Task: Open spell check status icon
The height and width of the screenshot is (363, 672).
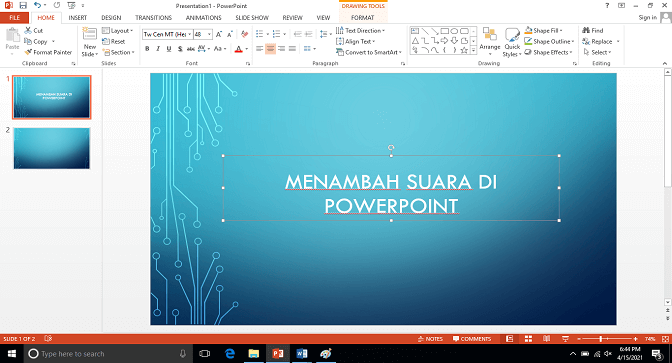Action: coord(48,339)
